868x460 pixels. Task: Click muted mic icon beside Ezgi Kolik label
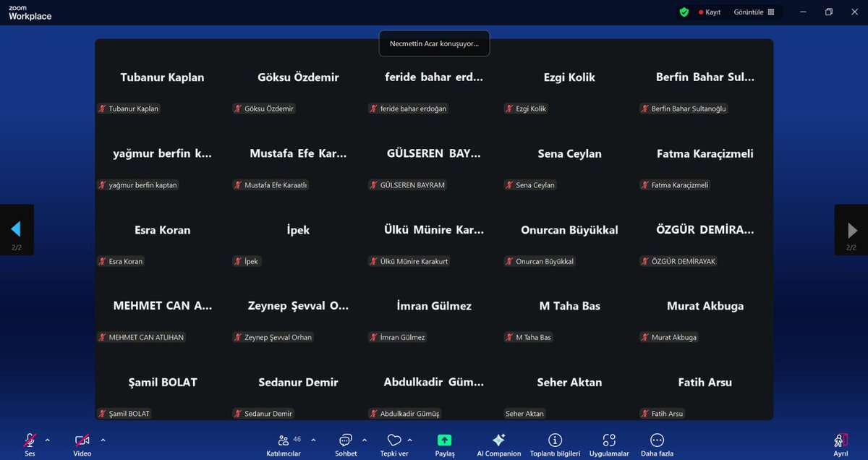tap(509, 108)
